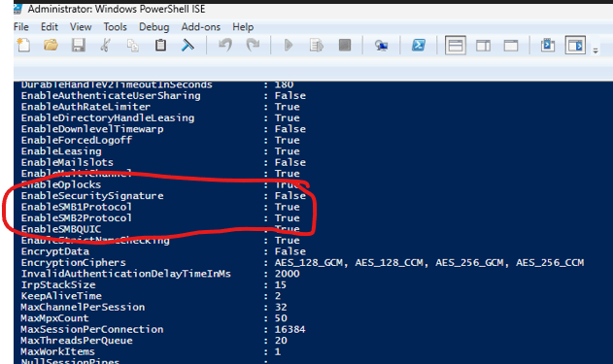Toggle the Show Command Add-on icon

pyautogui.click(x=575, y=46)
